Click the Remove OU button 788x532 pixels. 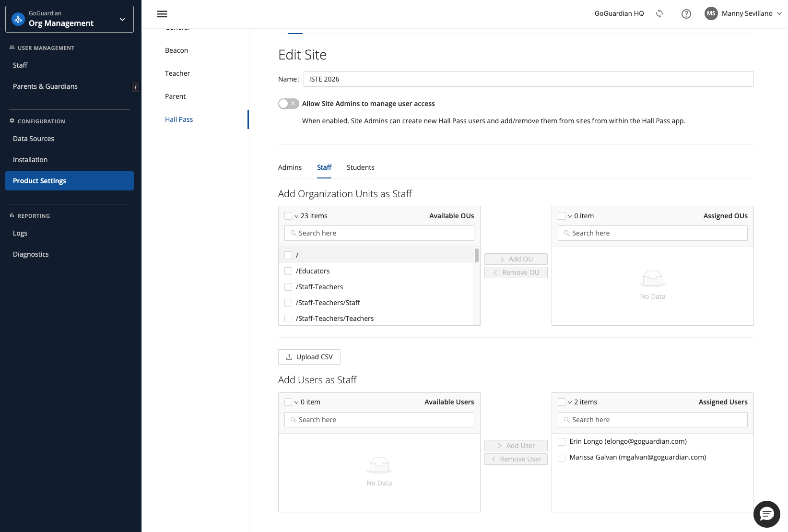click(x=516, y=272)
